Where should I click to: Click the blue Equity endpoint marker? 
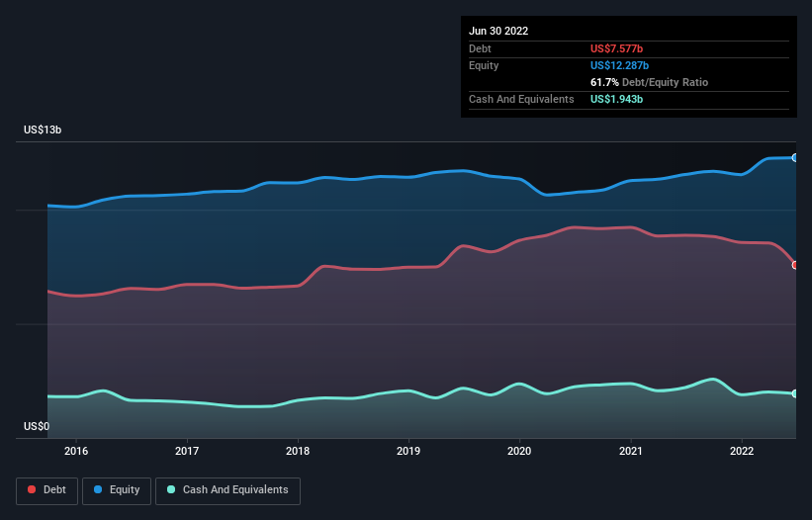795,158
